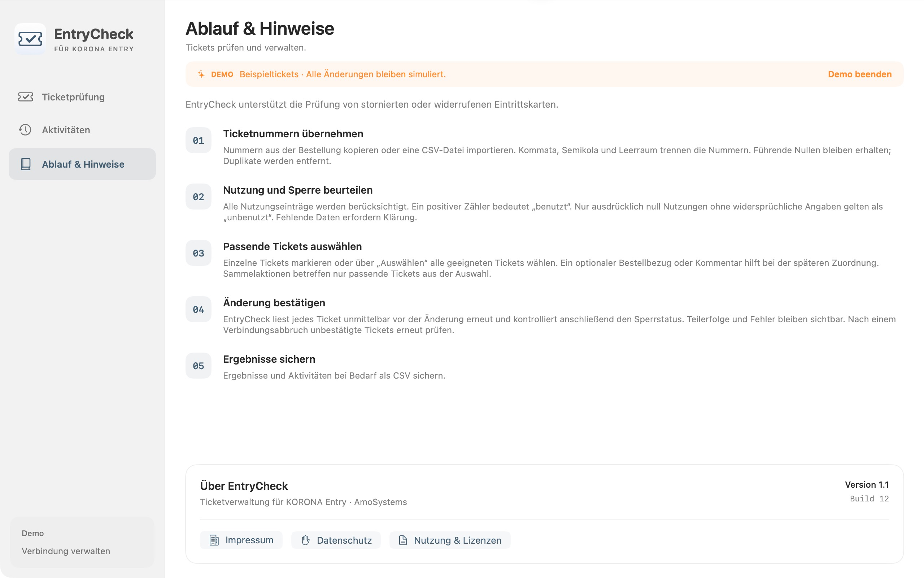The image size is (924, 578).
Task: Open the Impressum page
Action: click(241, 540)
